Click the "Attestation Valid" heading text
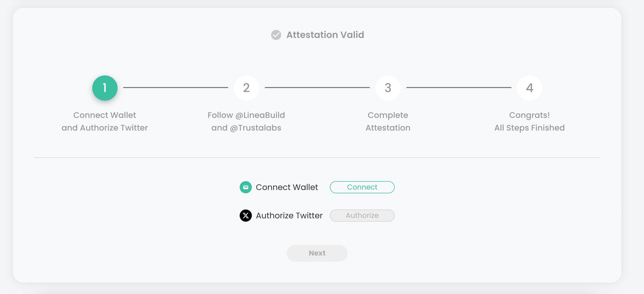Image resolution: width=644 pixels, height=294 pixels. tap(325, 35)
